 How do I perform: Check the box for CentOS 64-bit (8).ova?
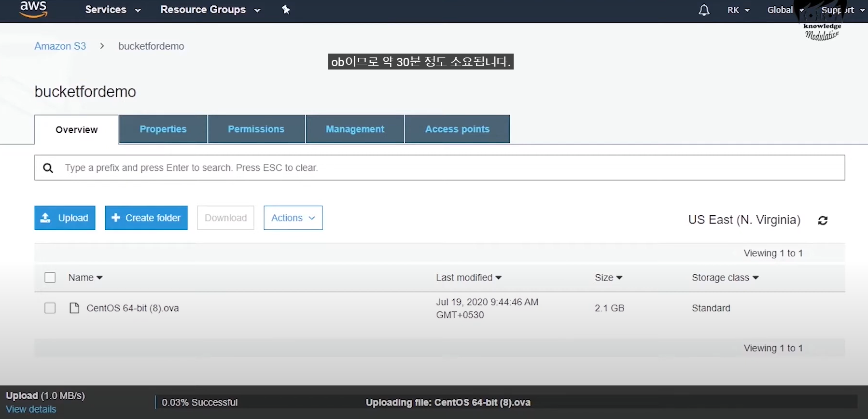50,308
